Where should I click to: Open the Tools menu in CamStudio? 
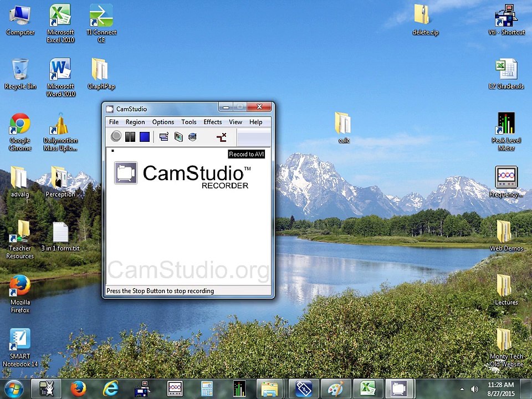[x=188, y=122]
